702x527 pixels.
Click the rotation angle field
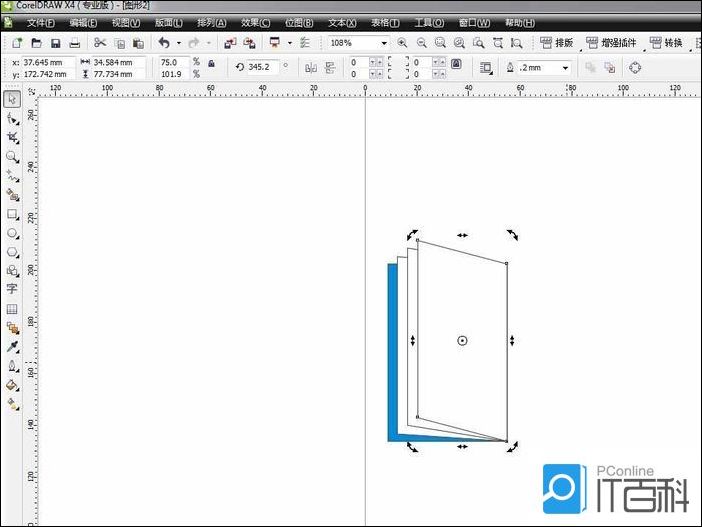(x=263, y=67)
